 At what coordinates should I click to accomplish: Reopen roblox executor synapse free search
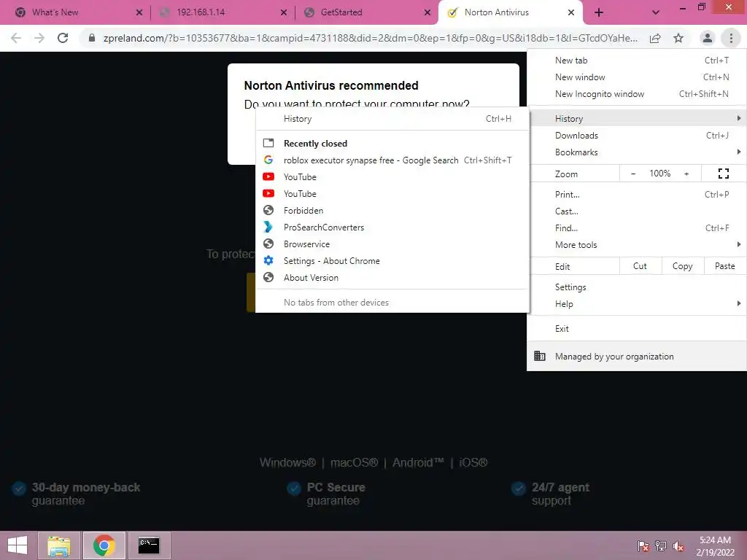(392, 160)
